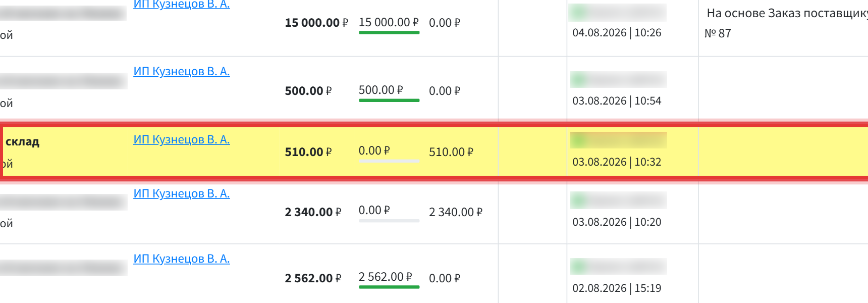Open ИП Кузнецов link in 15 000.00 ₽ row
Image resolution: width=868 pixels, height=303 pixels.
point(182,5)
